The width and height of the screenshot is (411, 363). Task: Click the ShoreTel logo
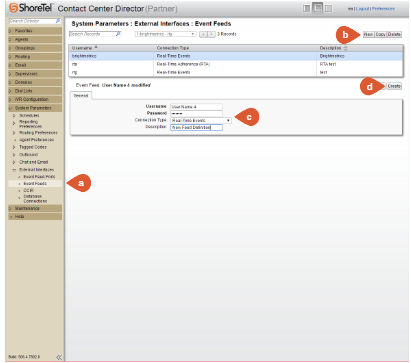[x=31, y=7]
